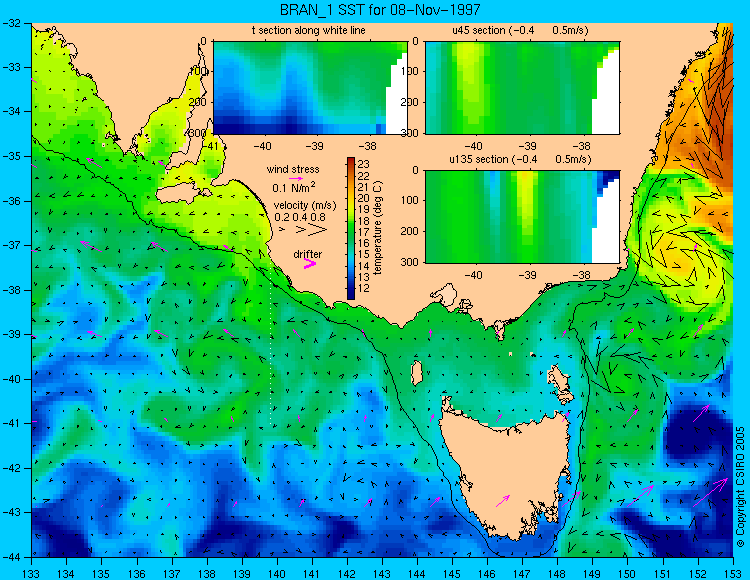Click the "0.1 N/m2" legend value

coord(294,187)
